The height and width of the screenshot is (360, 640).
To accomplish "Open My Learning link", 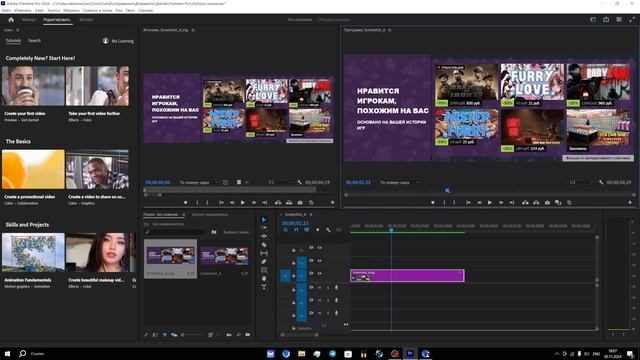I will [118, 41].
